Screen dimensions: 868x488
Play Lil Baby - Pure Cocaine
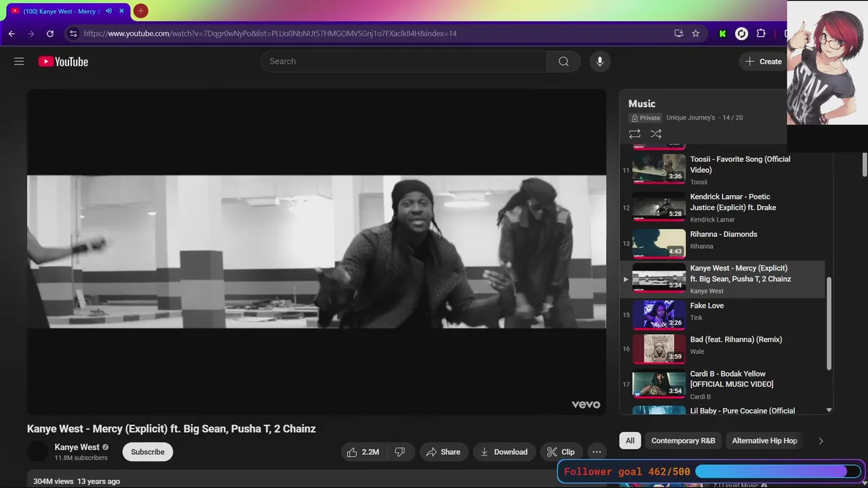click(x=722, y=410)
